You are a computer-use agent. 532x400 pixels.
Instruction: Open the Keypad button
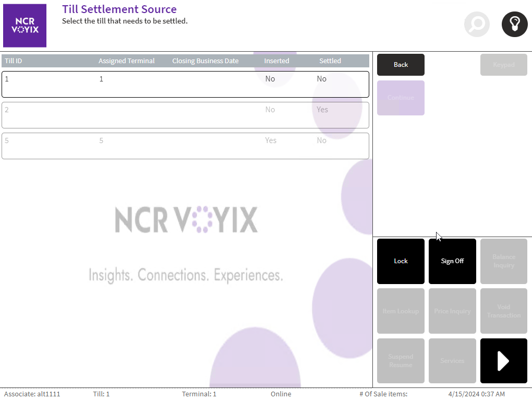tap(503, 65)
